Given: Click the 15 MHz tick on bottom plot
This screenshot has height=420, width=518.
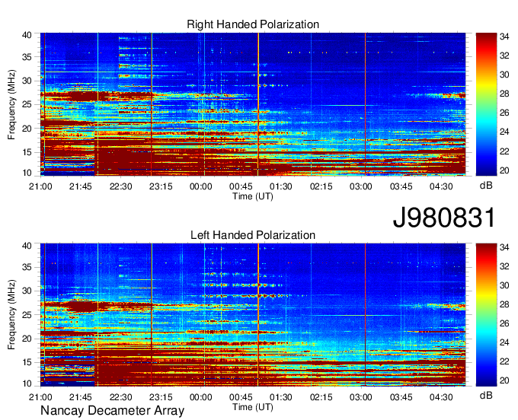Looking at the screenshot, I should point(27,362).
